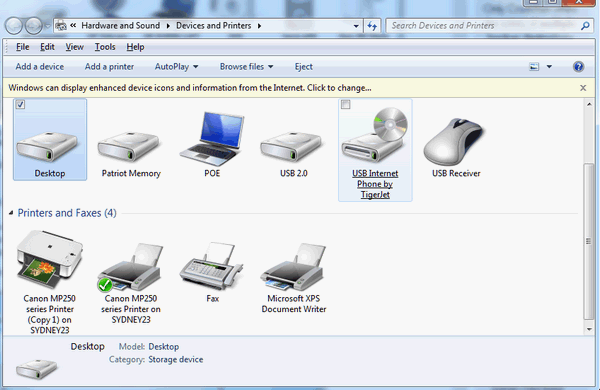Select the POE laptop icon
This screenshot has width=600, height=390.
212,139
